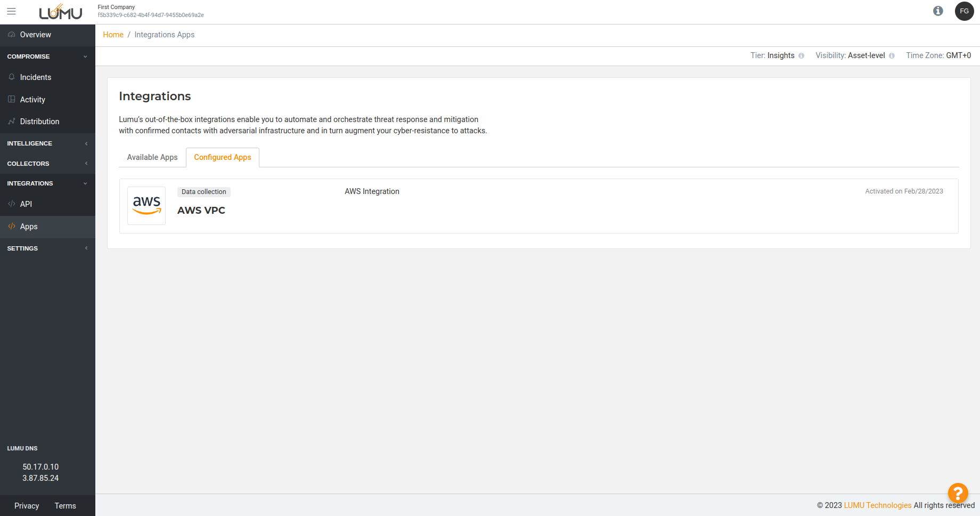Open the LUMU Technologies footer link
980x516 pixels.
(877, 505)
